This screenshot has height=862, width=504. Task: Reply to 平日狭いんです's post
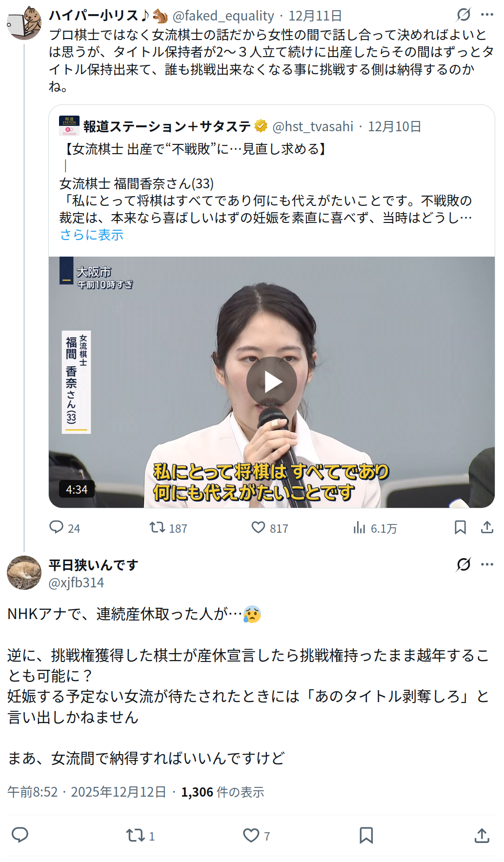click(x=20, y=835)
